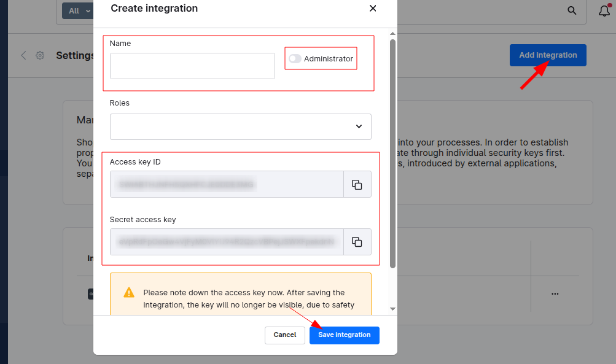Image resolution: width=616 pixels, height=364 pixels.
Task: Click the Name input field
Action: pyautogui.click(x=192, y=66)
